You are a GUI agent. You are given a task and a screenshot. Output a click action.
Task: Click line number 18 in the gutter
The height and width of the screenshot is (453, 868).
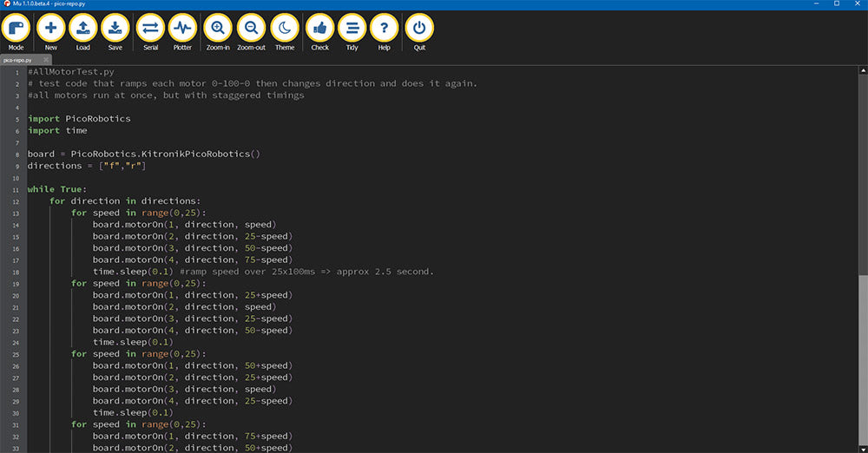(16, 272)
